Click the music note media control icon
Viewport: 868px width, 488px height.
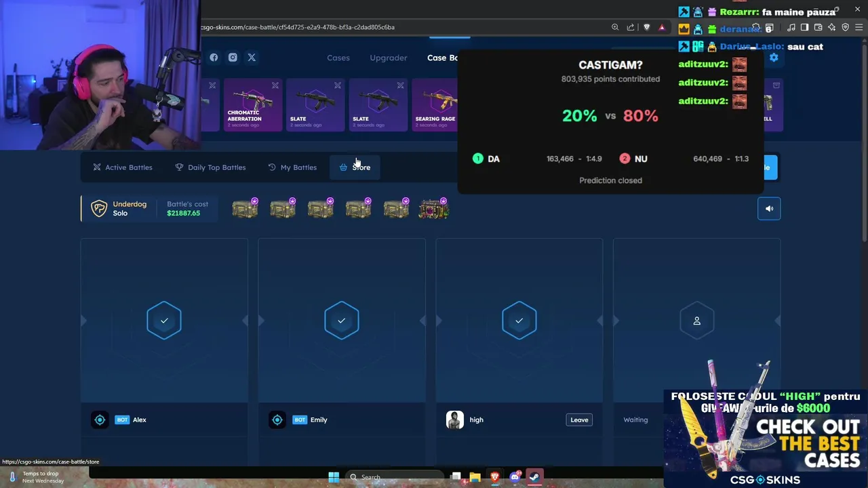(x=791, y=27)
